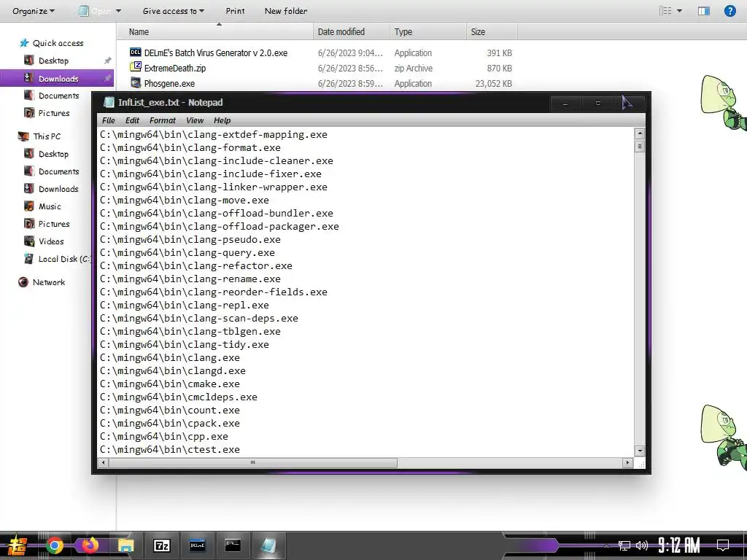Open the Notepad File menu

pos(109,120)
